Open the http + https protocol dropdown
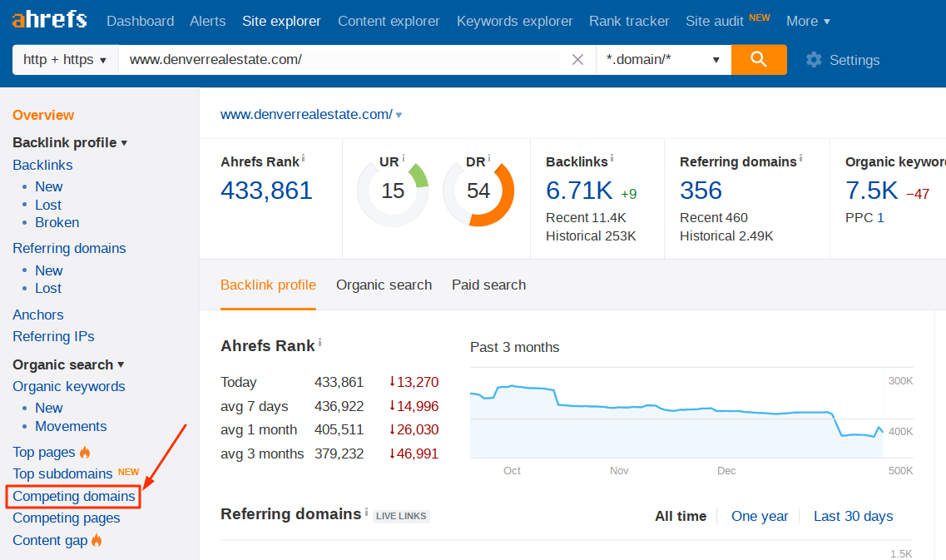This screenshot has width=946, height=560. [65, 60]
